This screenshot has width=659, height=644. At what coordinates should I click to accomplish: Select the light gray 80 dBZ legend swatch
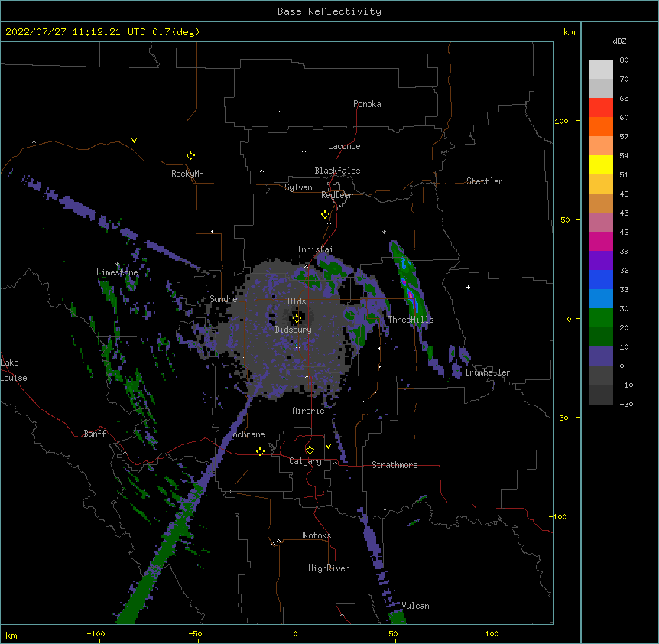point(601,70)
